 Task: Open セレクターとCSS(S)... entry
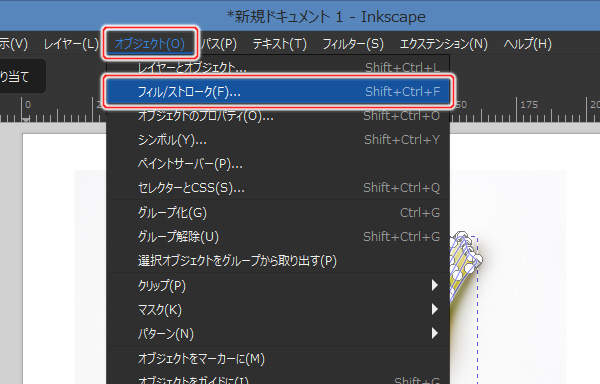278,188
